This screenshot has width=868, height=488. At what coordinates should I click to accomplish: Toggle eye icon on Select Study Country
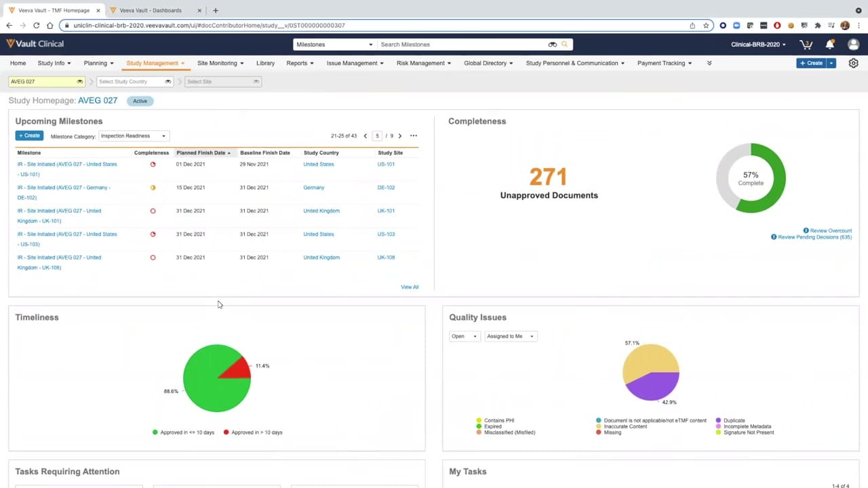coord(167,81)
